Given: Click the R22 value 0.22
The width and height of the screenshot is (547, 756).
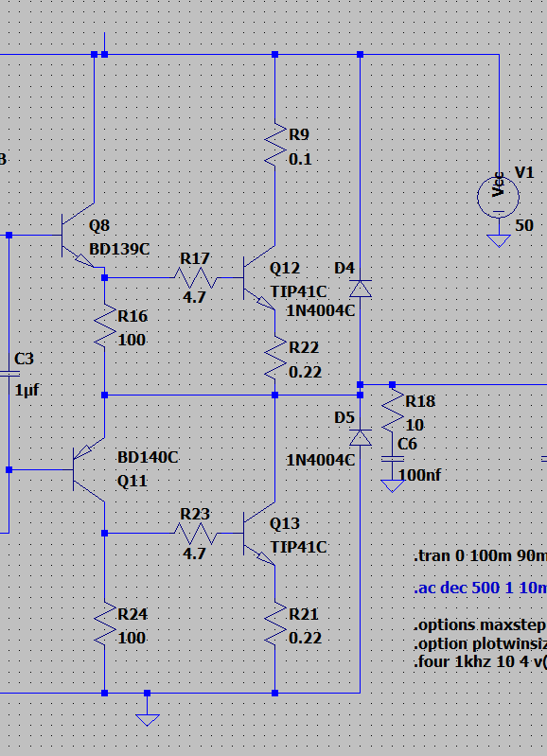Looking at the screenshot, I should pyautogui.click(x=305, y=372).
